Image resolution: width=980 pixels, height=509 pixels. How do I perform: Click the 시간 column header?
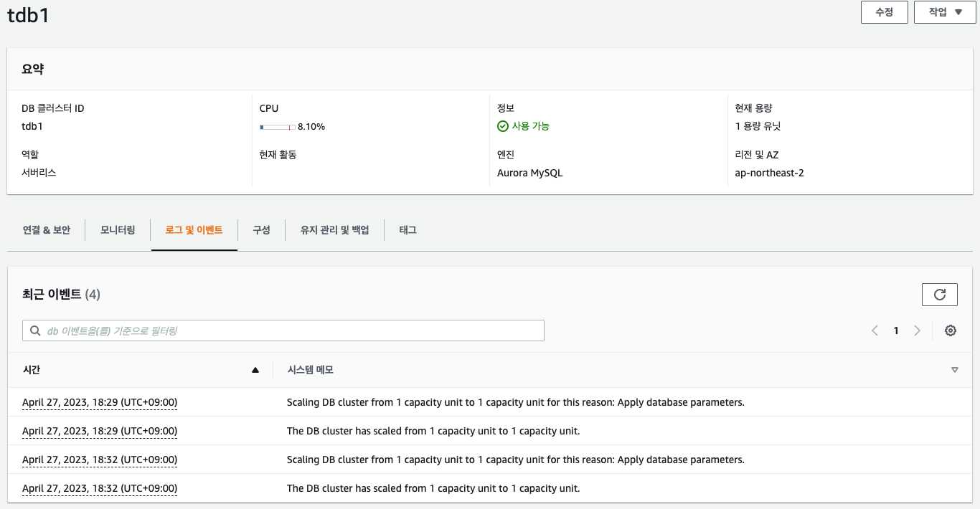[x=32, y=370]
